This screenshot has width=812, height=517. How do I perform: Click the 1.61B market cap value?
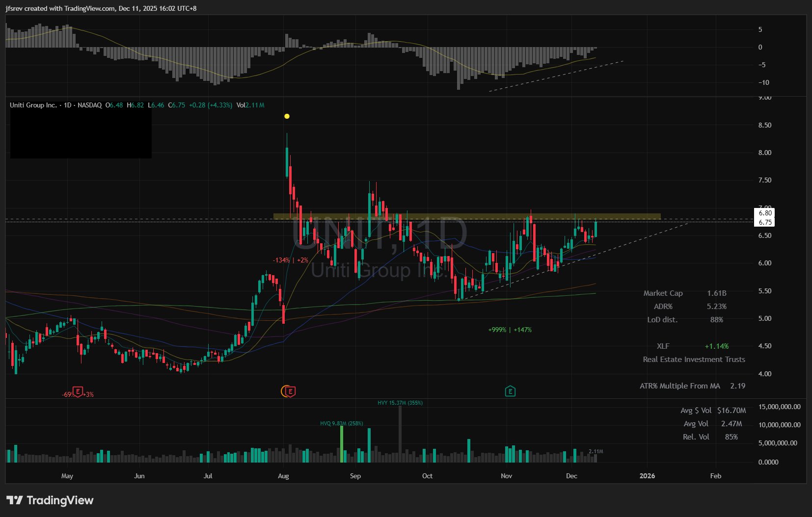[717, 293]
